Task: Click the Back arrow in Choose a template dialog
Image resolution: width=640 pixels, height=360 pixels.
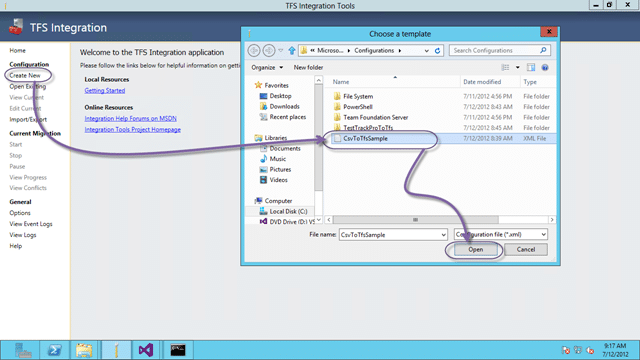Action: (x=254, y=50)
